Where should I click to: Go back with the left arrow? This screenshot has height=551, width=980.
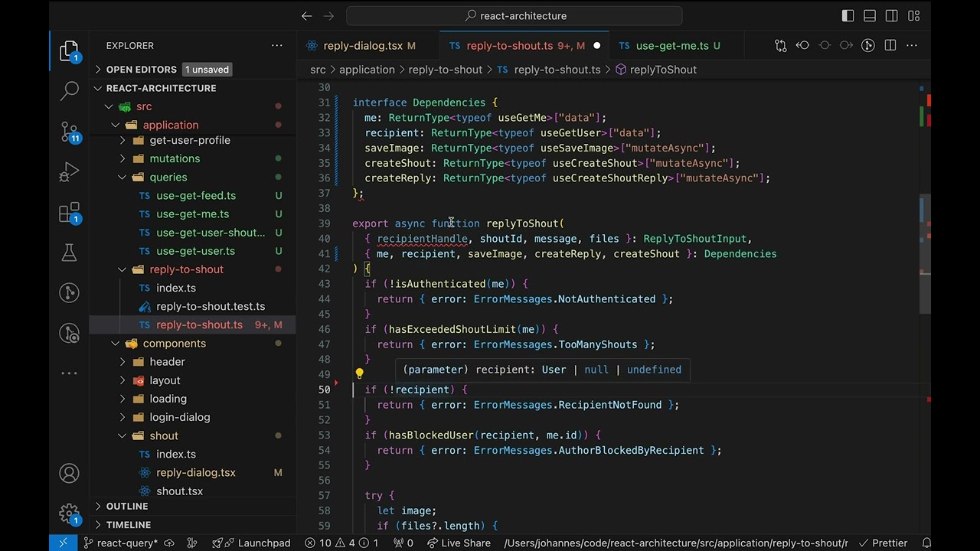[307, 15]
